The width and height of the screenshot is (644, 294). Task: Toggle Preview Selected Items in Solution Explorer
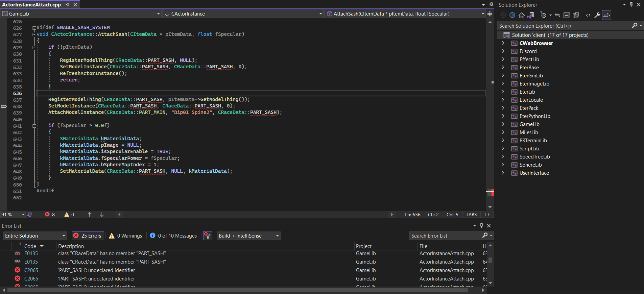pos(607,15)
